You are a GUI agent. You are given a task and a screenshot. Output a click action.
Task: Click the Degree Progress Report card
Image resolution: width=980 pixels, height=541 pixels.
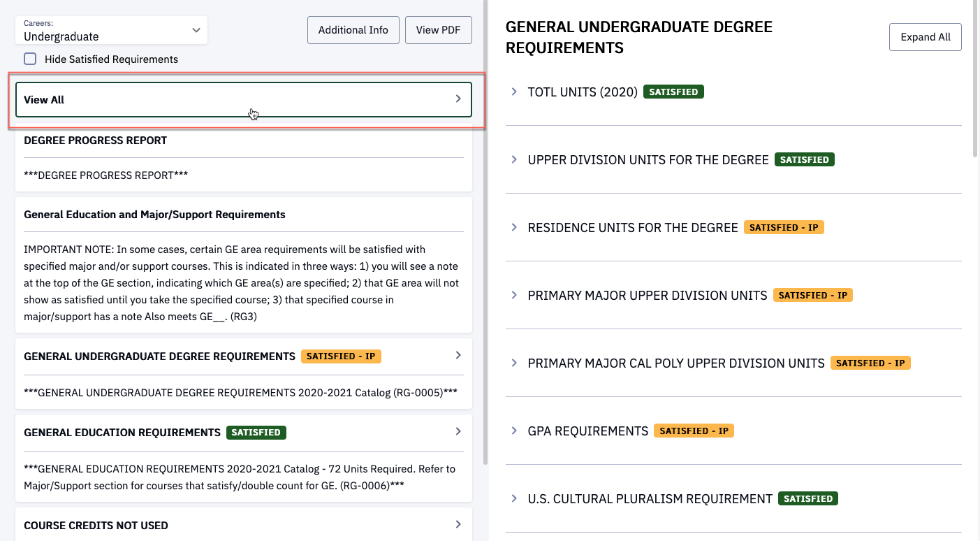[243, 157]
